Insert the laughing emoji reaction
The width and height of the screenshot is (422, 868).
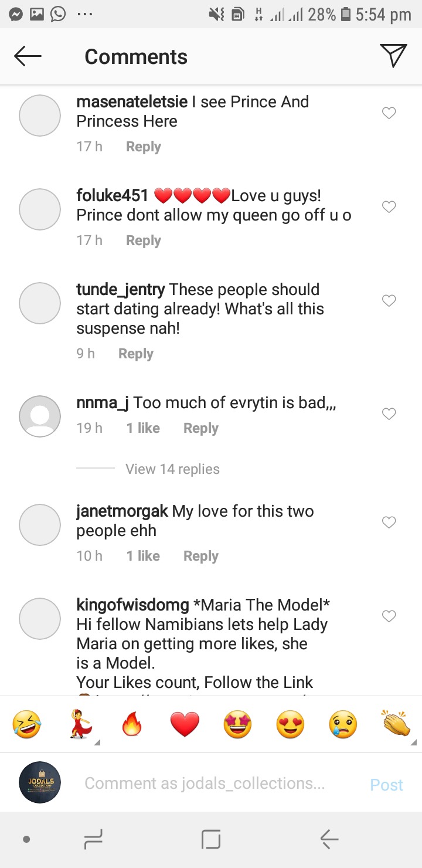coord(26,725)
